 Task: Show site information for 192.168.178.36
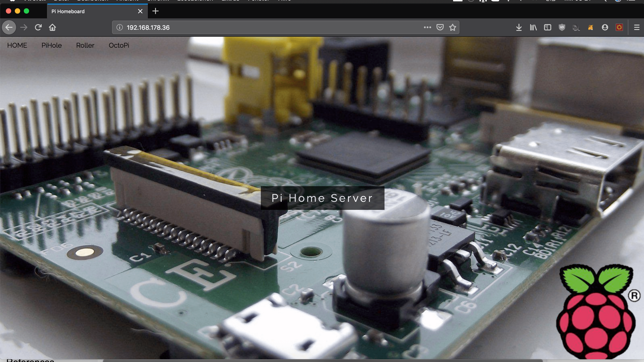pos(119,28)
